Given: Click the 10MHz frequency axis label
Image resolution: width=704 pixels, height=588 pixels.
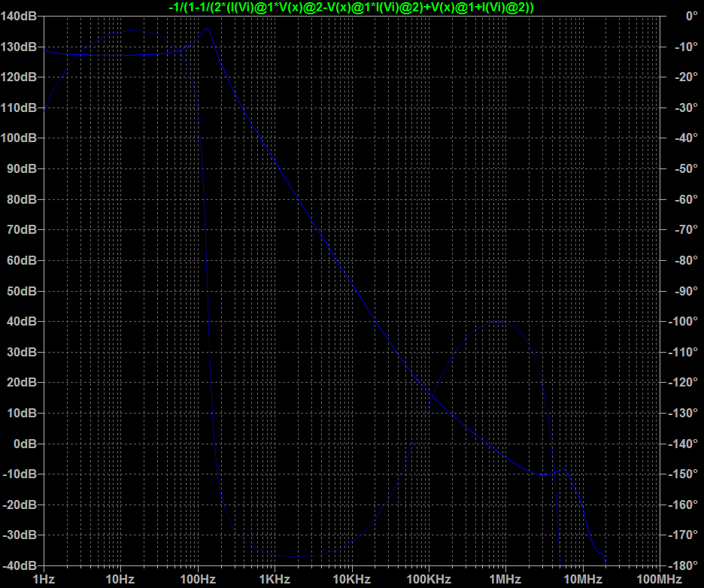Looking at the screenshot, I should click(x=583, y=580).
